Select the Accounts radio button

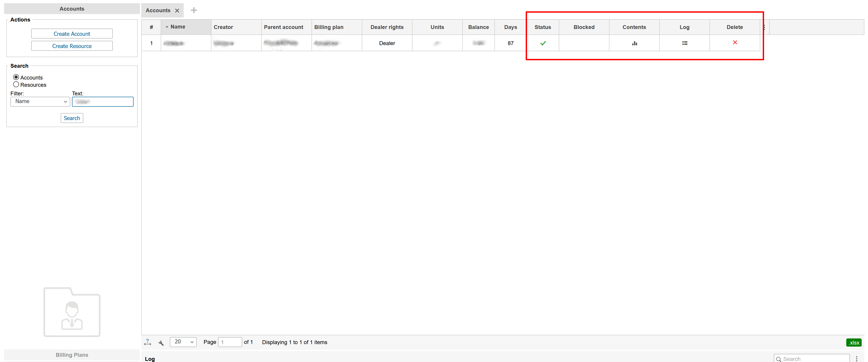pos(16,77)
